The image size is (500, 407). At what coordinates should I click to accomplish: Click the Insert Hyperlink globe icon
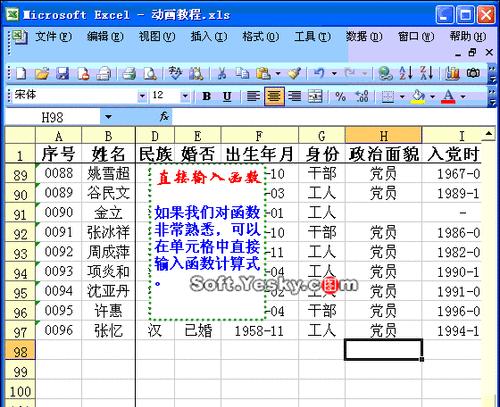pyautogui.click(x=386, y=73)
